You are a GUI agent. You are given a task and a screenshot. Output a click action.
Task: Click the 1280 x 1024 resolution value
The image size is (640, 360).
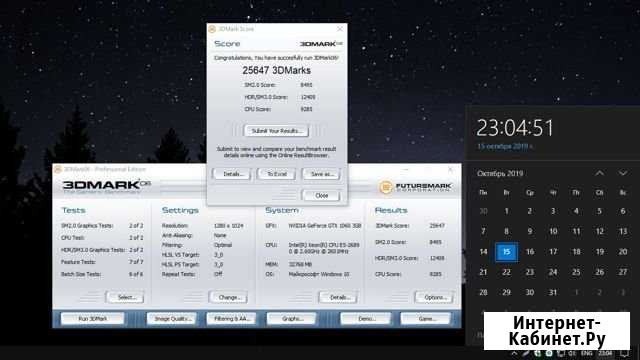coord(229,226)
